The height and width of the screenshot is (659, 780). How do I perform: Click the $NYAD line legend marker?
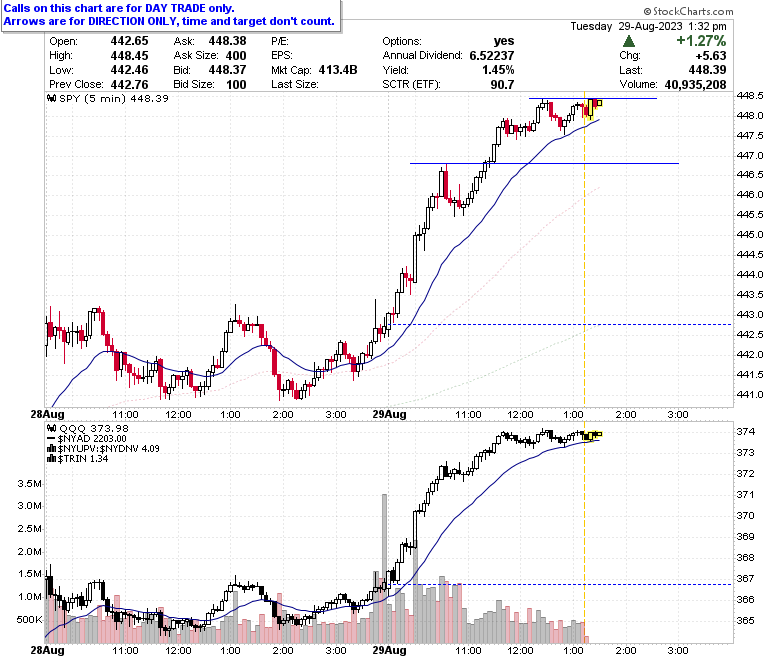pyautogui.click(x=51, y=439)
